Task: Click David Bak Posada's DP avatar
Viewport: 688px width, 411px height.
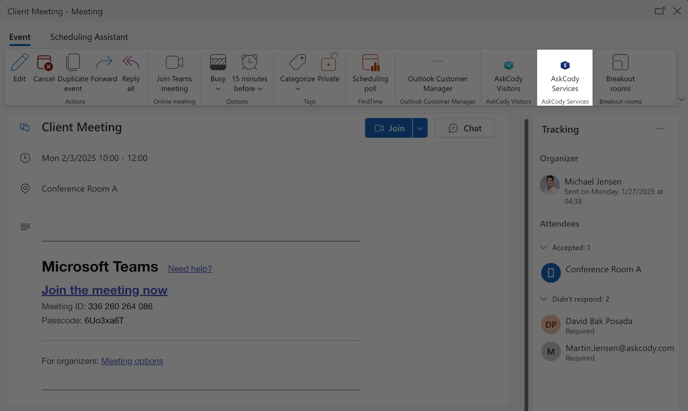Action: coord(551,325)
